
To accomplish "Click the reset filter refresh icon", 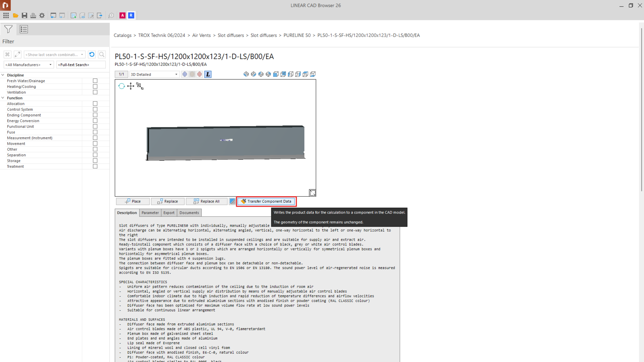I will 92,55.
